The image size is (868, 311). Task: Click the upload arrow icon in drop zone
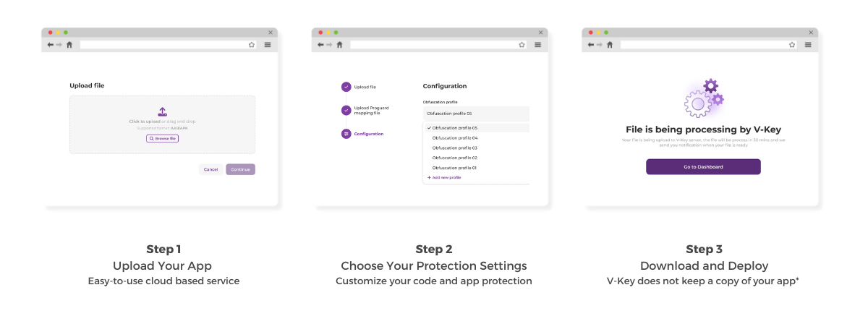(x=162, y=111)
